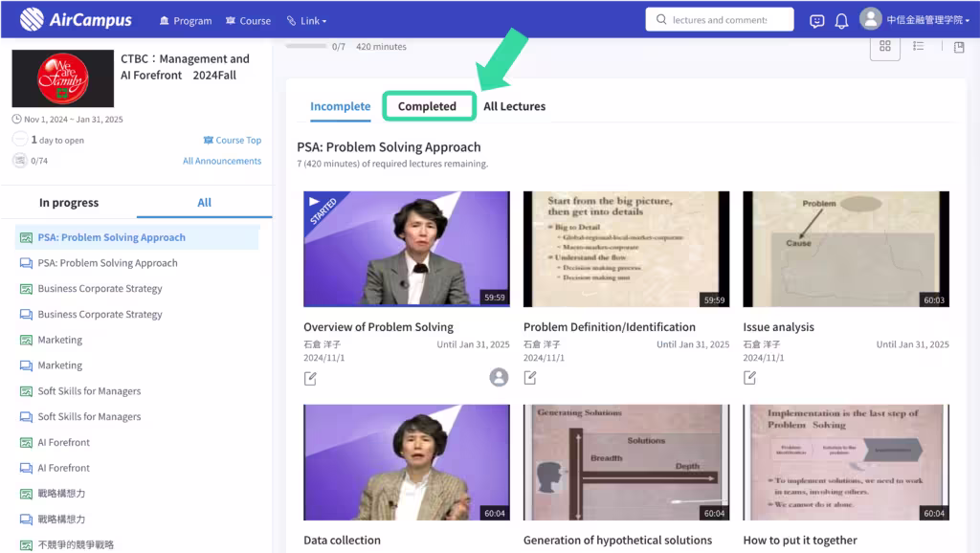Click the user avatar icon in header

pyautogui.click(x=870, y=19)
